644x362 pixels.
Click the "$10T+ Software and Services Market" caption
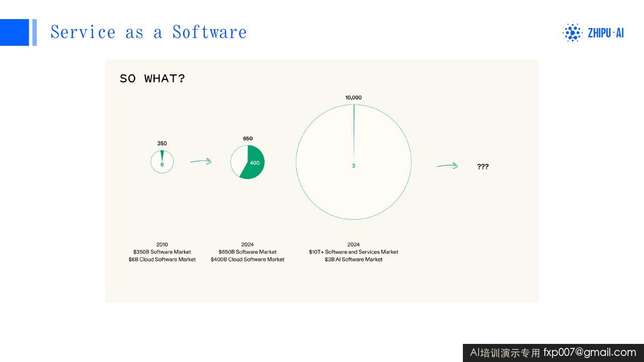point(354,252)
